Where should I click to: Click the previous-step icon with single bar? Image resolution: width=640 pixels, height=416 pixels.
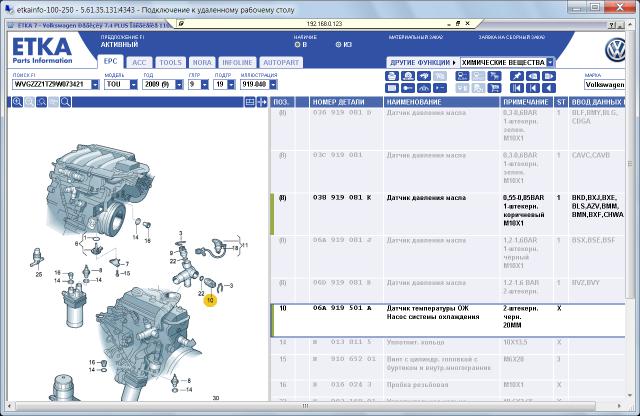[533, 88]
